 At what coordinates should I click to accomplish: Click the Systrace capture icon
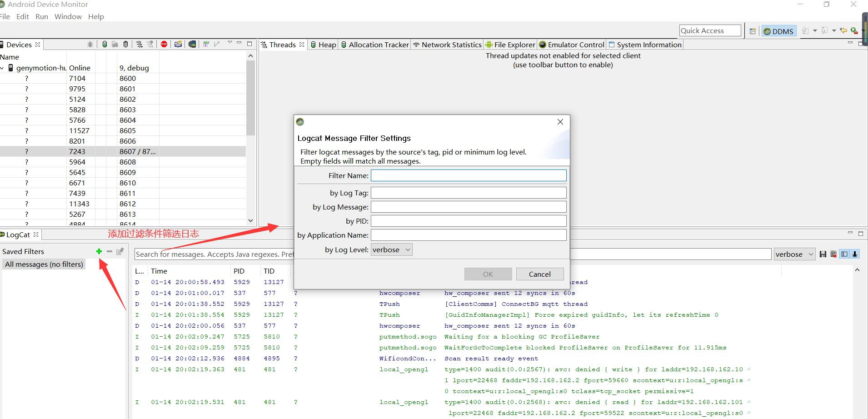tap(206, 44)
